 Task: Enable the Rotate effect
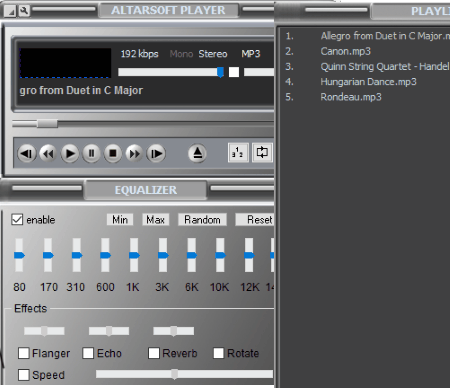[219, 353]
